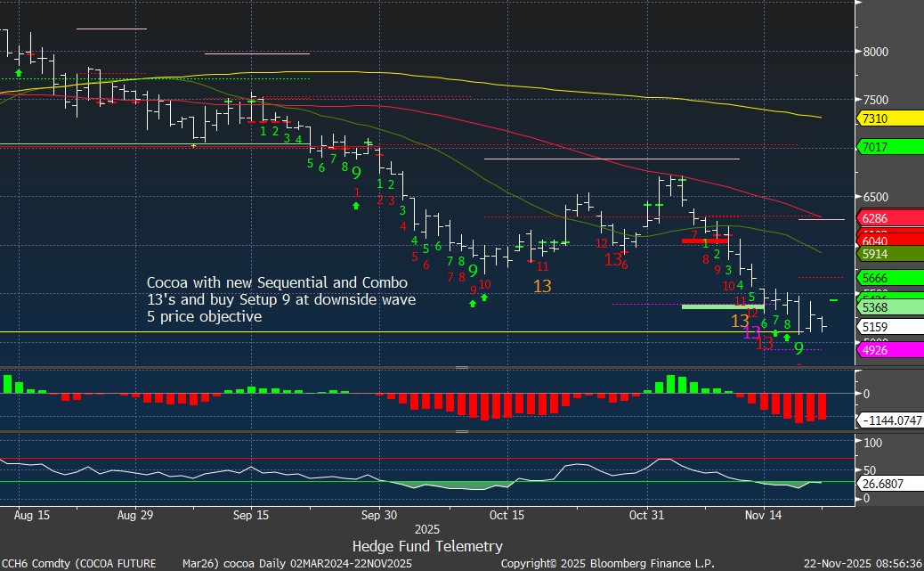
Task: Click the thick red horizontal bar in early November
Action: [x=705, y=241]
